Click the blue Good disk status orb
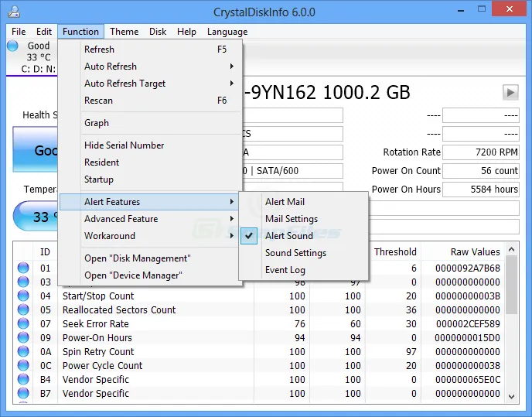This screenshot has width=532, height=417. tap(12, 46)
